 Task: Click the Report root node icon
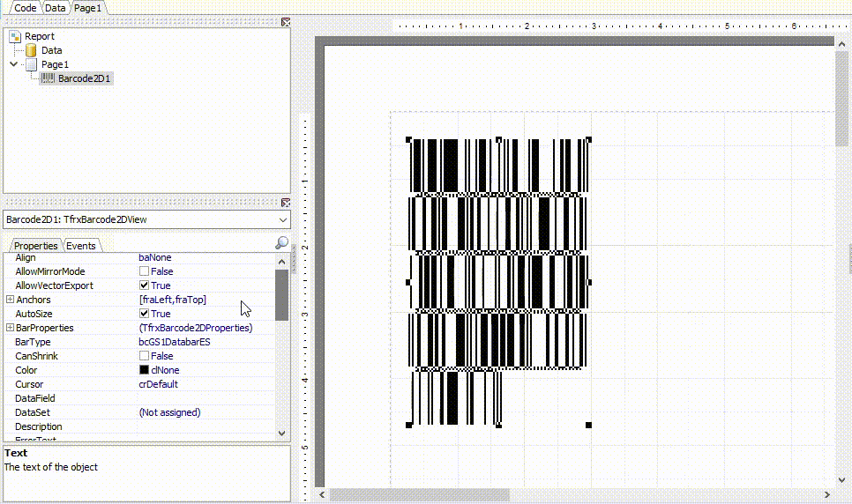click(x=15, y=36)
